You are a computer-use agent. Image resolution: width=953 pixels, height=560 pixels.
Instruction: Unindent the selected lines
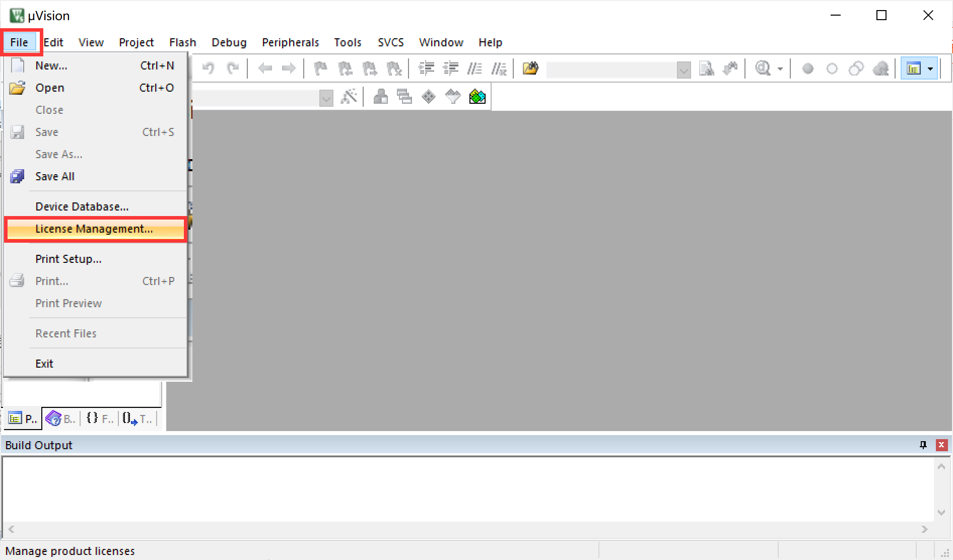[x=451, y=68]
